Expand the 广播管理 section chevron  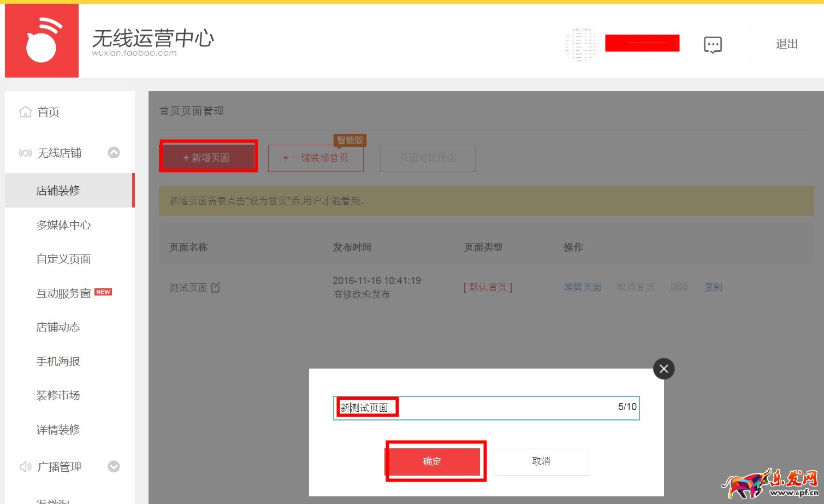(x=114, y=467)
